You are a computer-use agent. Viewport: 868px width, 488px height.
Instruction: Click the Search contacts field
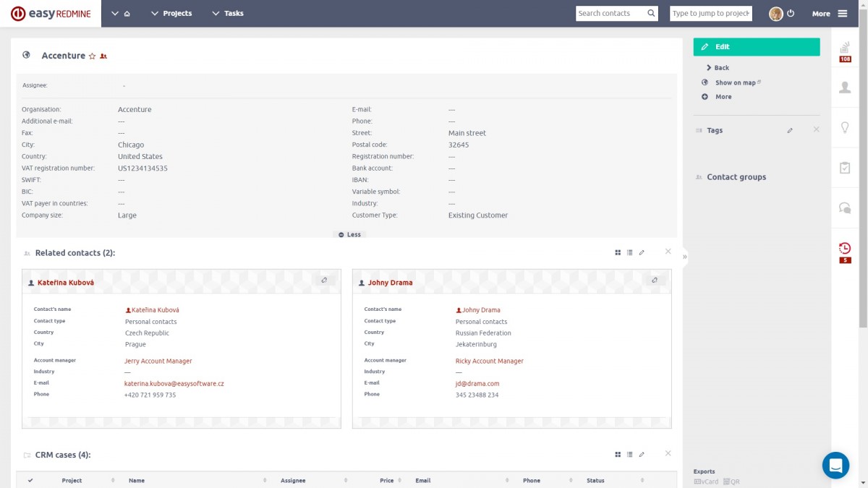click(x=610, y=13)
